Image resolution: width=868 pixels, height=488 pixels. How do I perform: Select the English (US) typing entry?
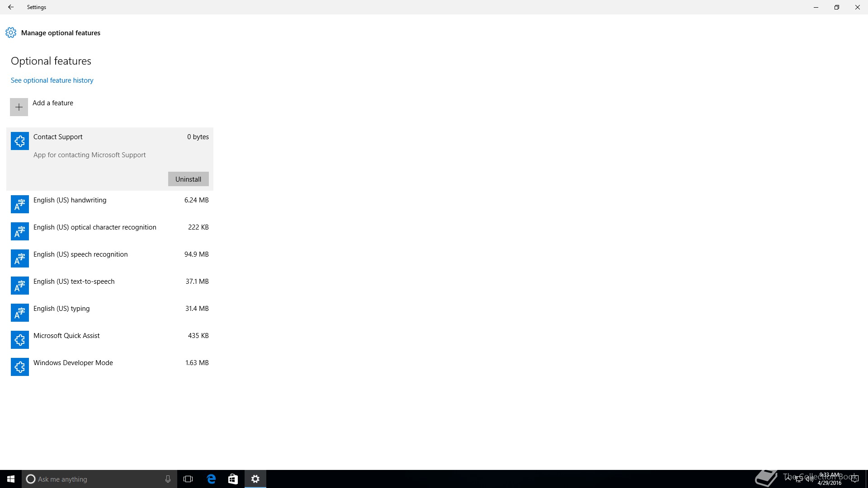pos(110,313)
